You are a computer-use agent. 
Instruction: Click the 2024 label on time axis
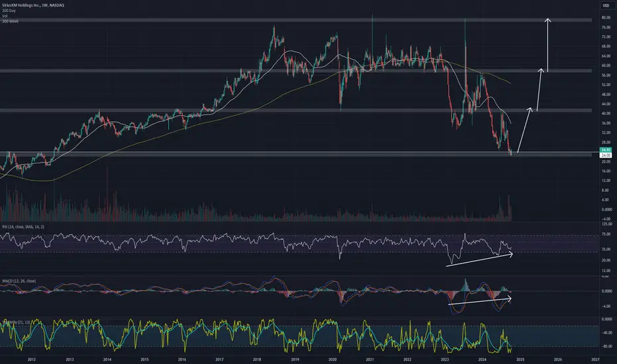tap(483, 359)
